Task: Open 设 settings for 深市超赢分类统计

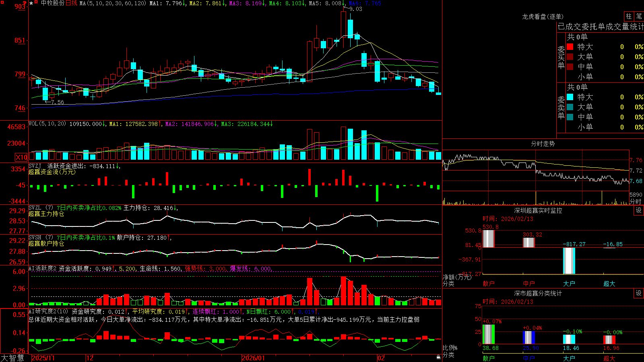Action: 639,293
